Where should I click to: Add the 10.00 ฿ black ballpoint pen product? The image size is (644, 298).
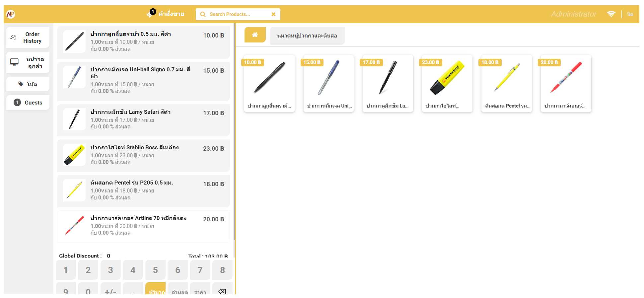pyautogui.click(x=269, y=83)
